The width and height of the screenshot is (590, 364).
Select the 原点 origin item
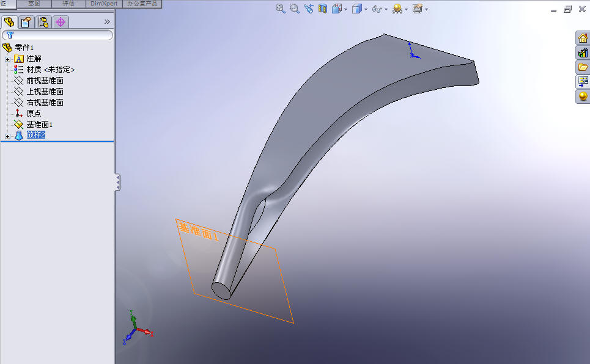click(34, 113)
